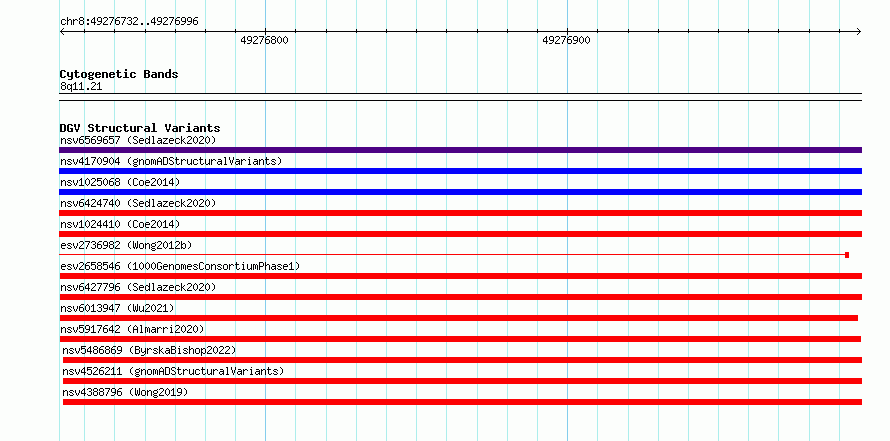The width and height of the screenshot is (890, 441).
Task: Select the purple nsv6569657 variant bar
Action: click(460, 150)
